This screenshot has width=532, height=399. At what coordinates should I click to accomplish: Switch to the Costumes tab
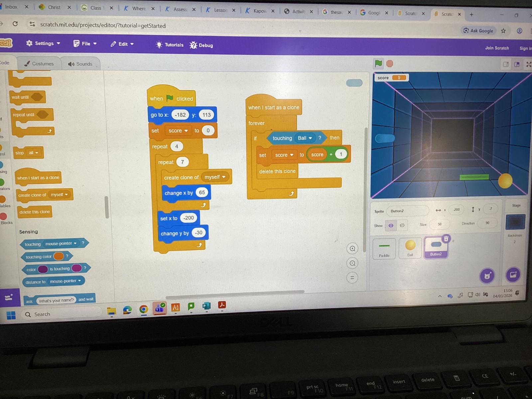coord(39,64)
